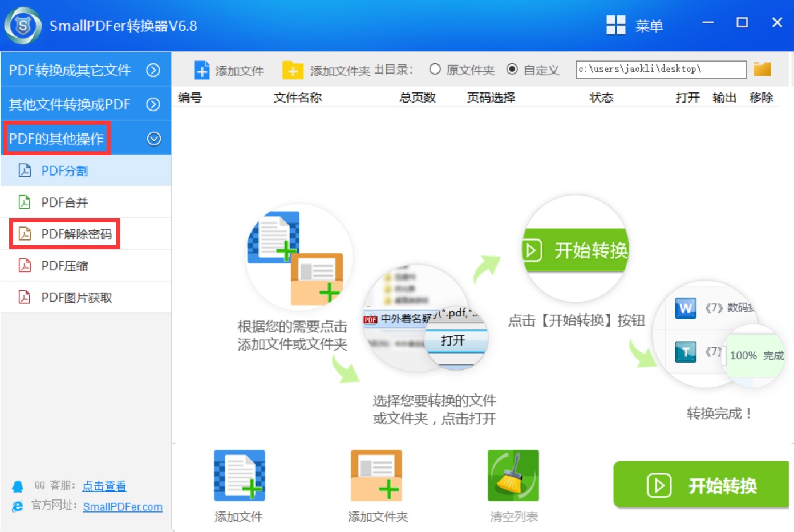794x532 pixels.
Task: Click the 清空列表 broom icon
Action: coord(513,476)
